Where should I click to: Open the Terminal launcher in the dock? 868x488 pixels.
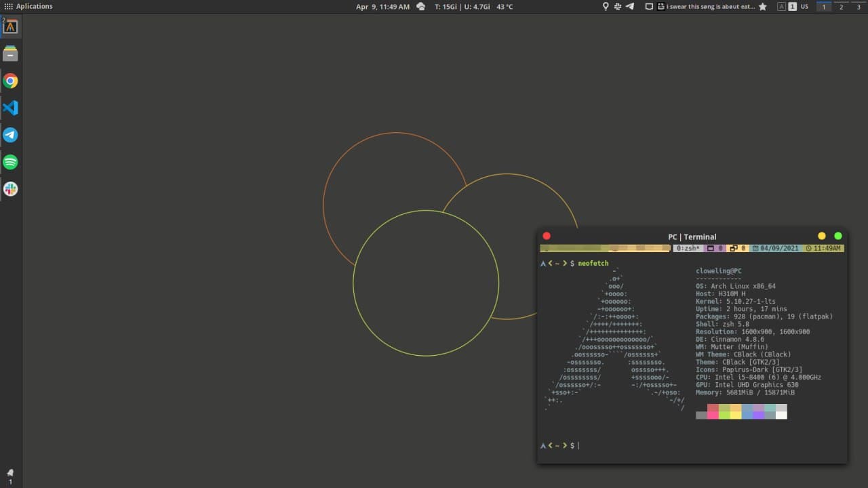11,26
